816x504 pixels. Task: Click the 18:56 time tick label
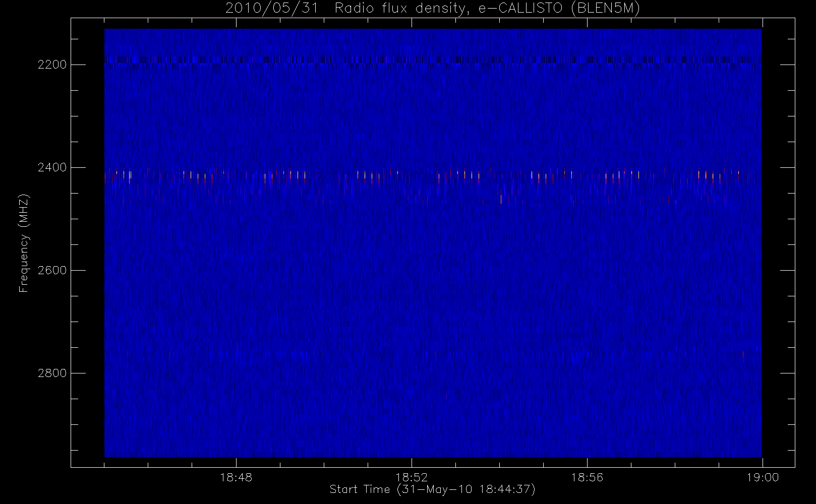pyautogui.click(x=587, y=477)
